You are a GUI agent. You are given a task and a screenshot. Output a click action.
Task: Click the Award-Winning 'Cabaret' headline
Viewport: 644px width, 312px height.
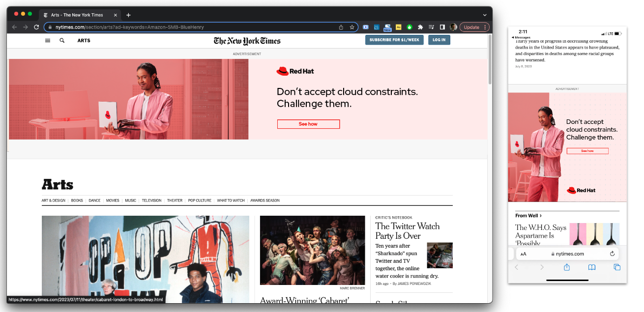[304, 300]
